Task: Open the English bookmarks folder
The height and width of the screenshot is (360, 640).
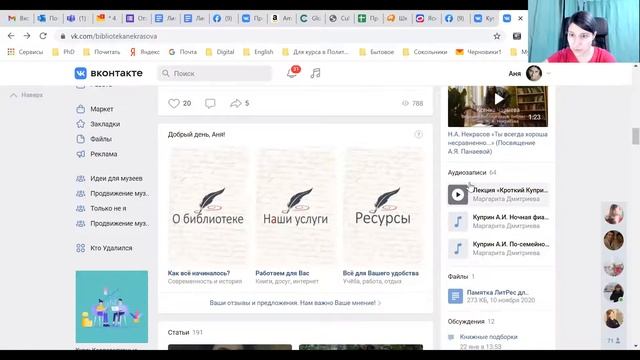Action: [x=258, y=52]
